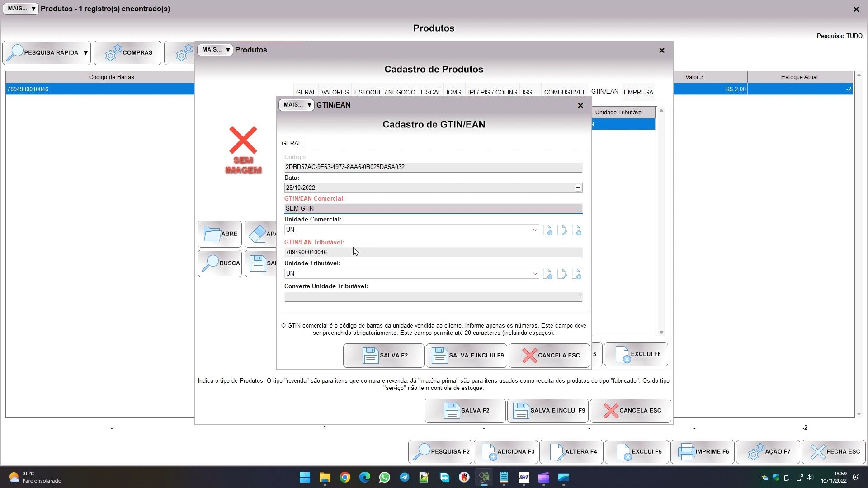Viewport: 868px width, 488px height.
Task: Expand the Data date picker dropdown
Action: coord(578,188)
